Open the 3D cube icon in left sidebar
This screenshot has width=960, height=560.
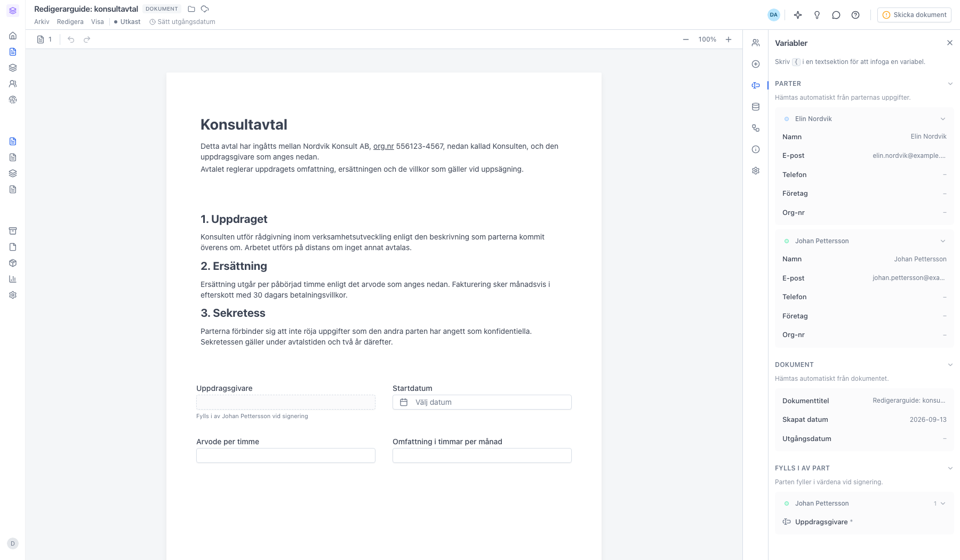click(13, 263)
